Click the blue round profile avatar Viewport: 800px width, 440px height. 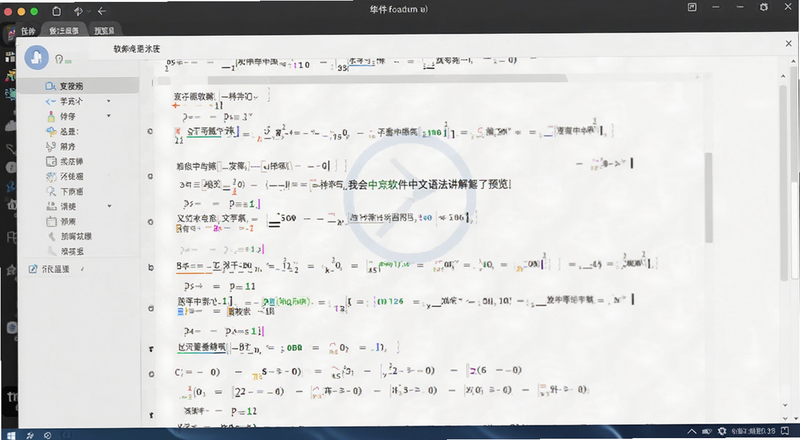(36, 57)
